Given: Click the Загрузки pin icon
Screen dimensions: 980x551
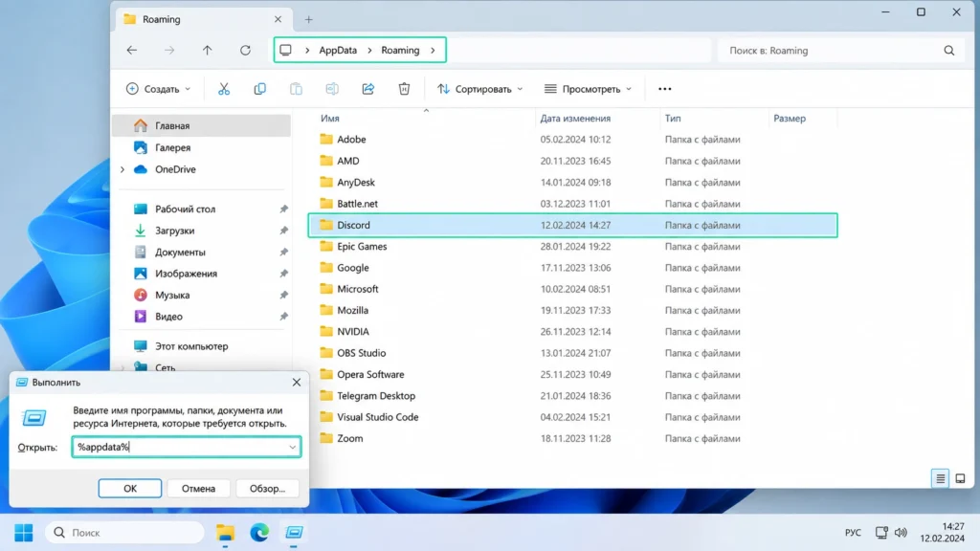Looking at the screenshot, I should click(x=283, y=231).
